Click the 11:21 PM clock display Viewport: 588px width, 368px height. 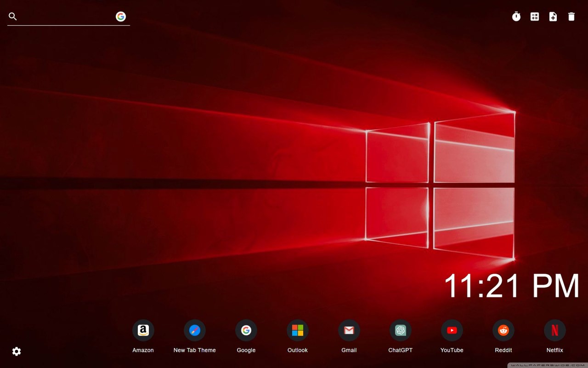512,286
